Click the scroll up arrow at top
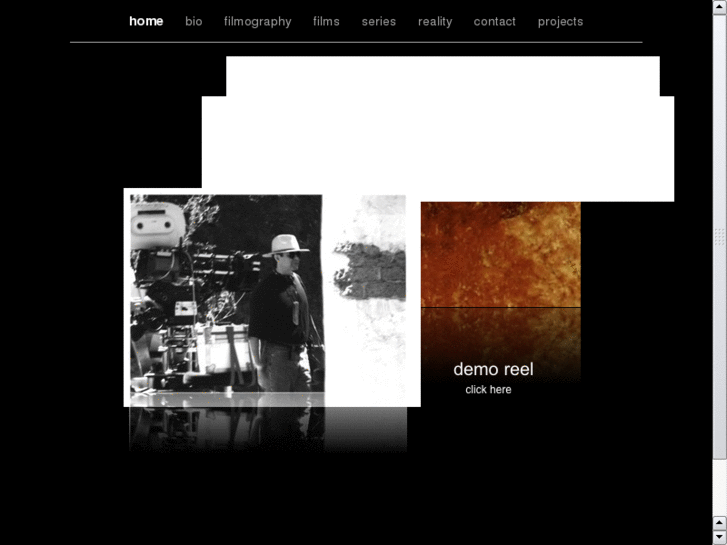This screenshot has width=727, height=545. (x=720, y=8)
